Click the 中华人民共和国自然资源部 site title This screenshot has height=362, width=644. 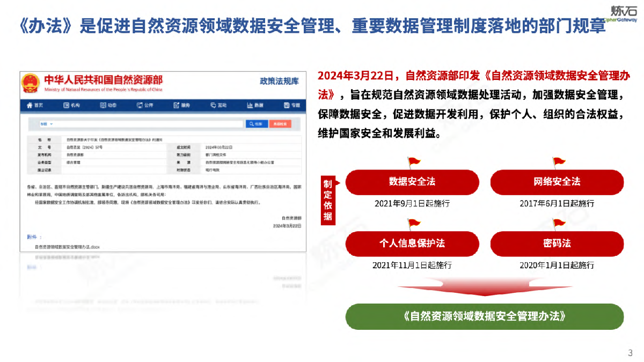pos(103,80)
